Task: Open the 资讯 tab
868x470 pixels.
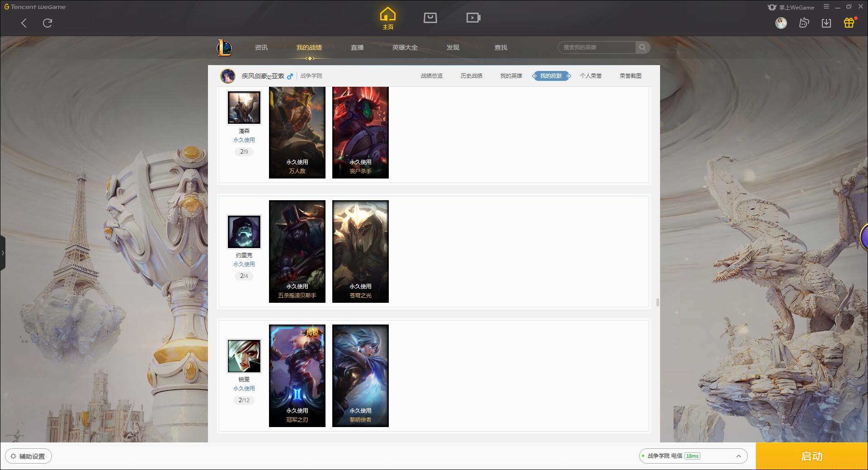Action: click(x=261, y=47)
